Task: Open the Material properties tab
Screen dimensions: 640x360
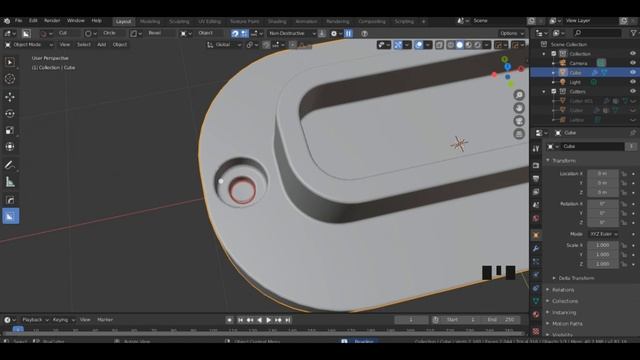Action: point(536,314)
